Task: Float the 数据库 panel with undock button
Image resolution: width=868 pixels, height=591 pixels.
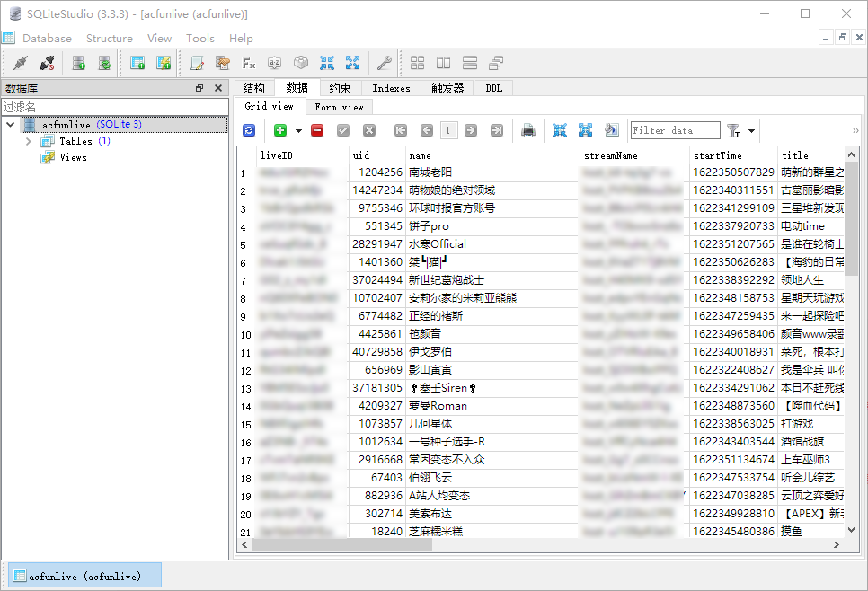Action: point(199,88)
